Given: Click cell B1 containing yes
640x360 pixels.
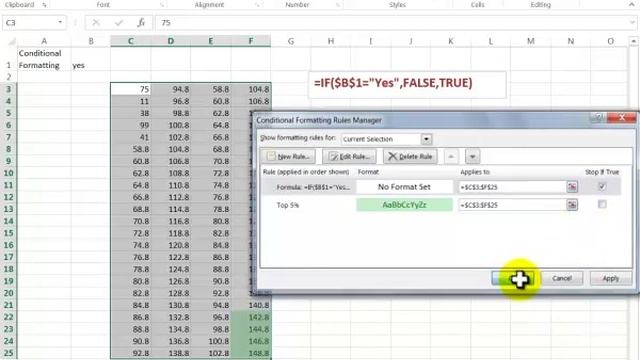Looking at the screenshot, I should coord(91,59).
